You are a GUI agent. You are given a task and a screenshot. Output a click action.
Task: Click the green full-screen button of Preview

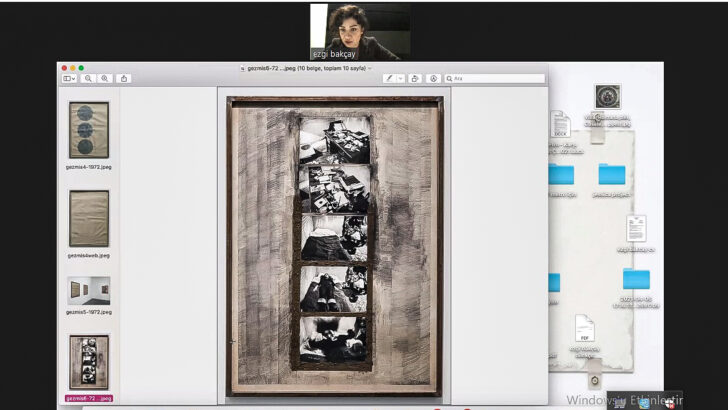point(81,68)
